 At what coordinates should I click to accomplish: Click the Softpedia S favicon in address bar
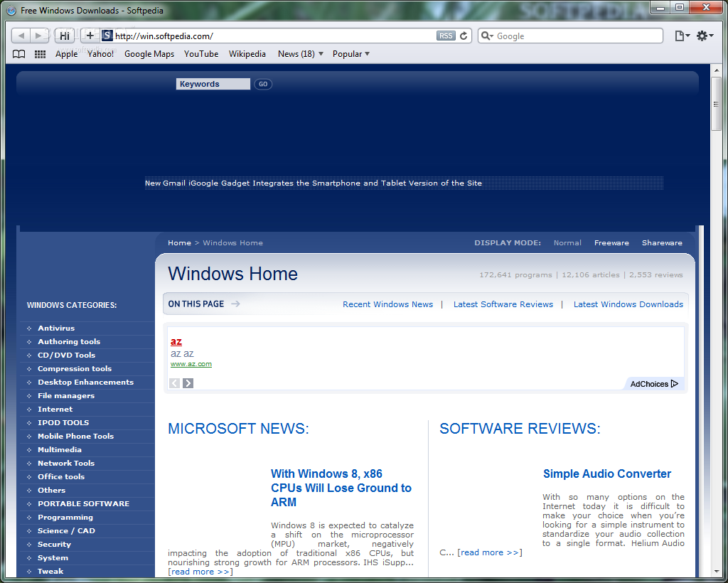click(107, 36)
